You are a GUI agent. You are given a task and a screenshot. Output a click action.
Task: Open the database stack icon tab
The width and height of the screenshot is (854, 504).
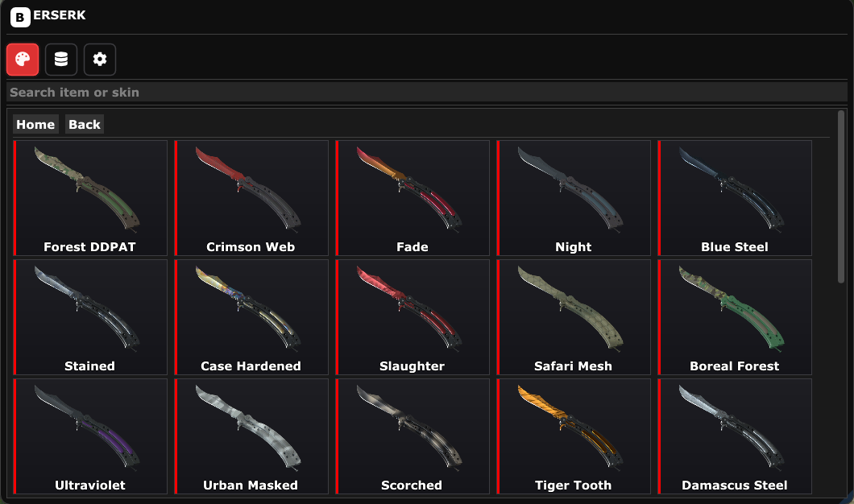(x=61, y=60)
